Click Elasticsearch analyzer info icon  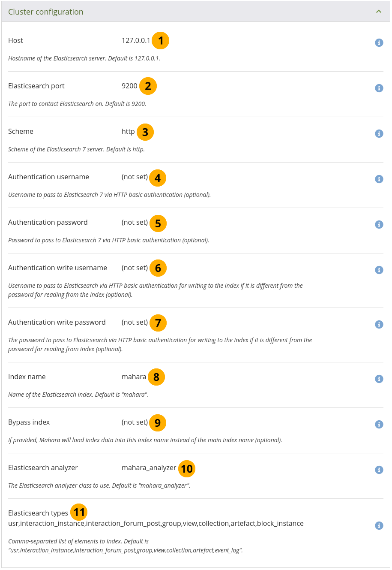coord(379,470)
